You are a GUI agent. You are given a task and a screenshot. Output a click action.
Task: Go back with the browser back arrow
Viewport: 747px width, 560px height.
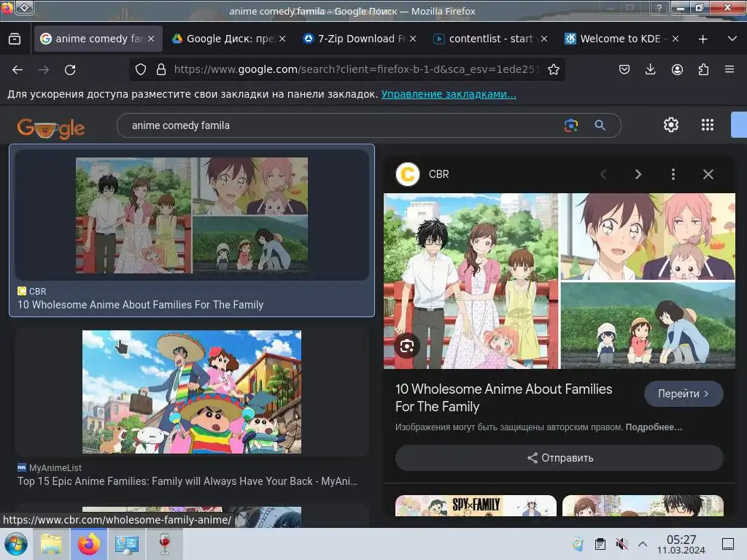(18, 70)
